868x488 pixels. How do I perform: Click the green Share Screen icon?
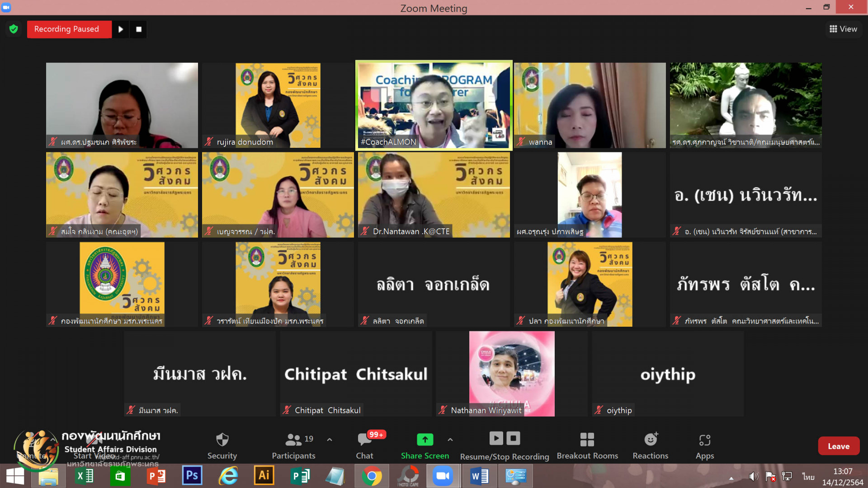[x=425, y=439]
